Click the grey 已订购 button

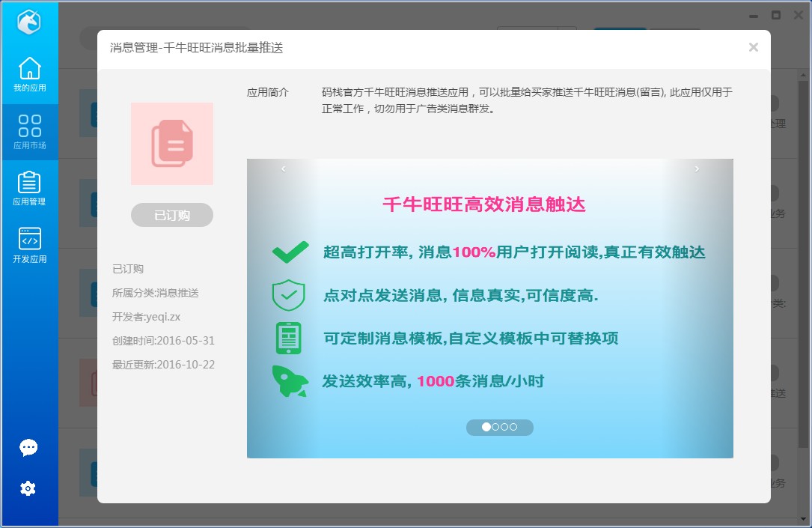(172, 215)
